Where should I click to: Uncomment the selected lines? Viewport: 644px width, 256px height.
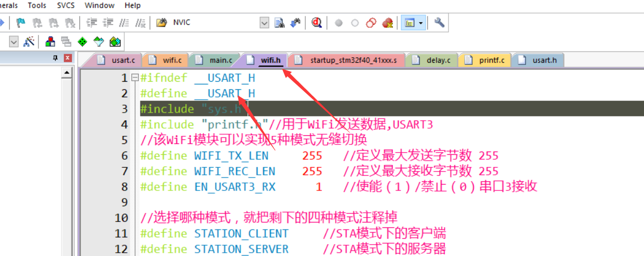pos(141,23)
